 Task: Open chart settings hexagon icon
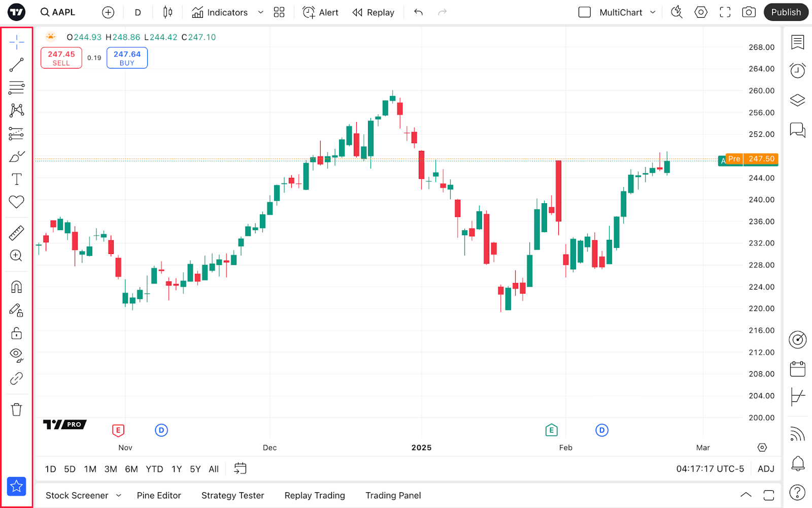tap(701, 12)
